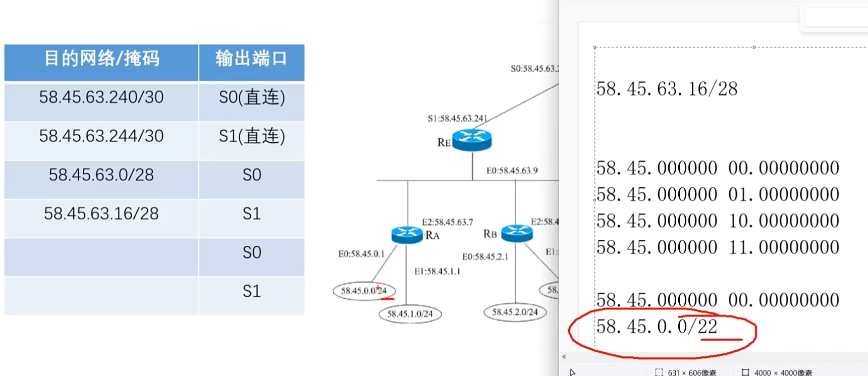
Task: Click the '58.45.0.0/24' network ellipse
Action: pos(364,291)
